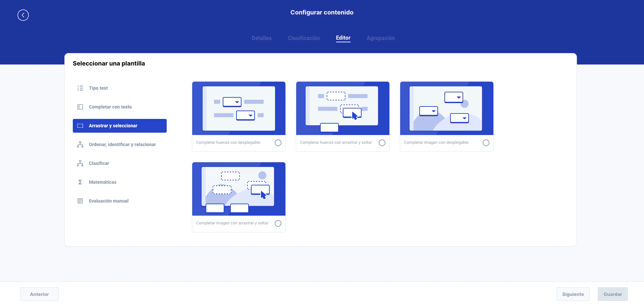This screenshot has height=306, width=644.
Task: Click the Ordenar, identificar y relacionar icon
Action: [x=80, y=144]
